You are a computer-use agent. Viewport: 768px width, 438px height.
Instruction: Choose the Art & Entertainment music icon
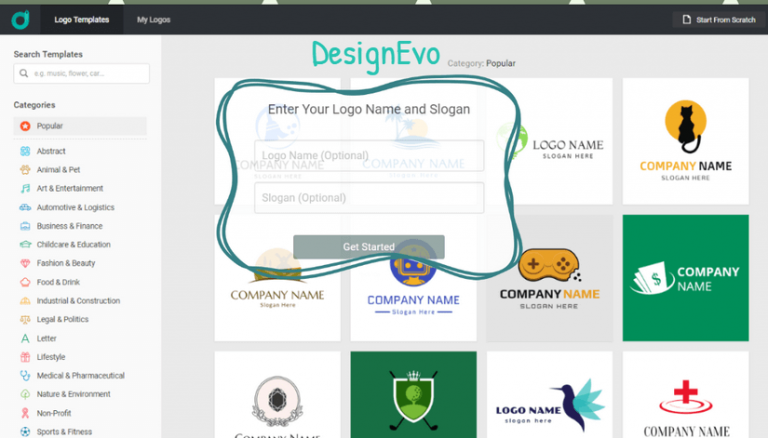point(24,188)
